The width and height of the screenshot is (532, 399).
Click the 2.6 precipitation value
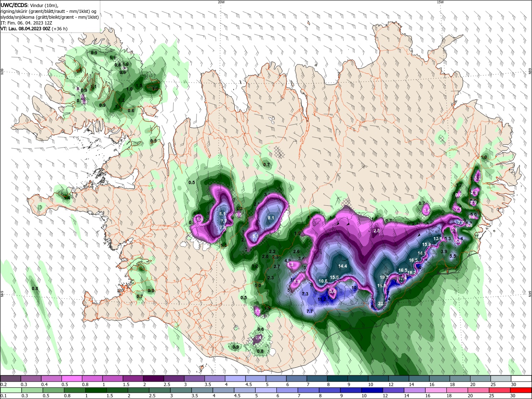click(x=296, y=251)
